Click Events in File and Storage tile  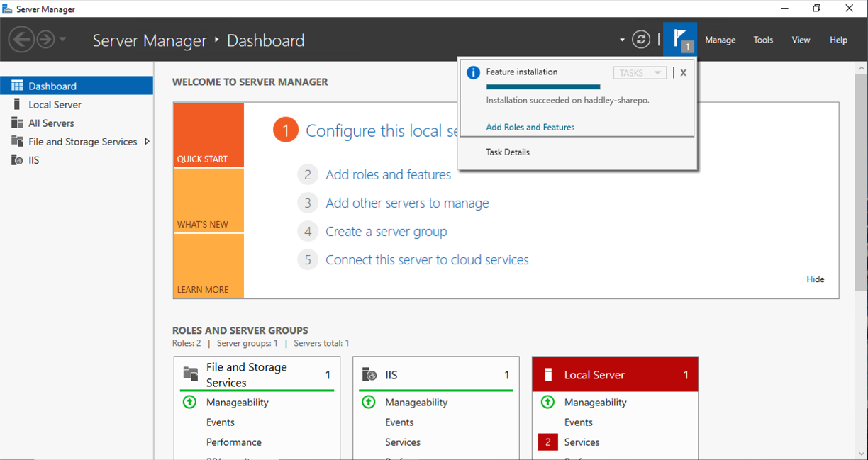pos(221,422)
